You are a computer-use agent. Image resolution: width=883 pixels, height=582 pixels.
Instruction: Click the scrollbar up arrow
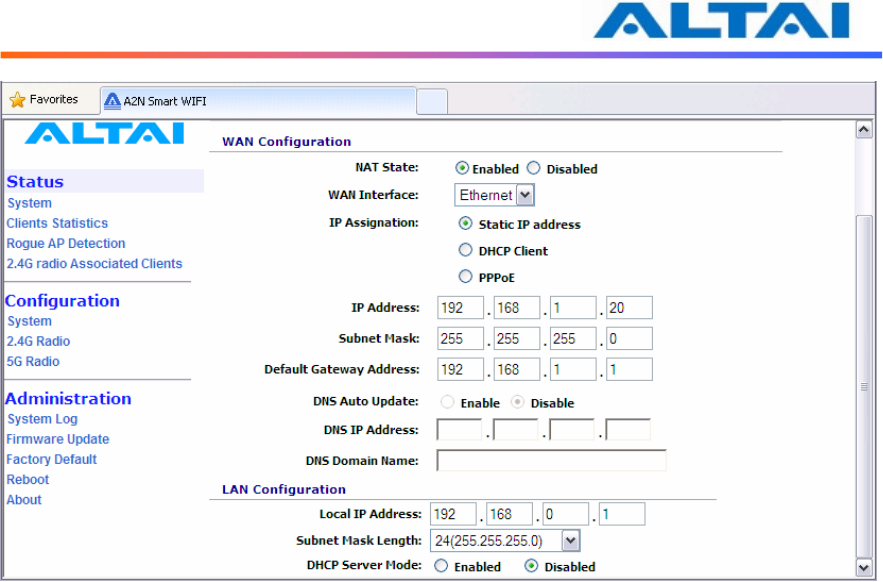point(864,130)
